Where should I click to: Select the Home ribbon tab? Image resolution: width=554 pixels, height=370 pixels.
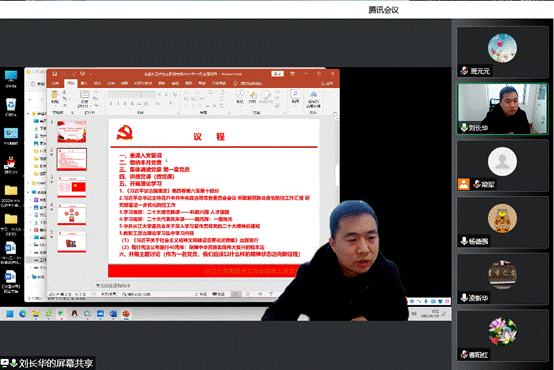coord(71,83)
